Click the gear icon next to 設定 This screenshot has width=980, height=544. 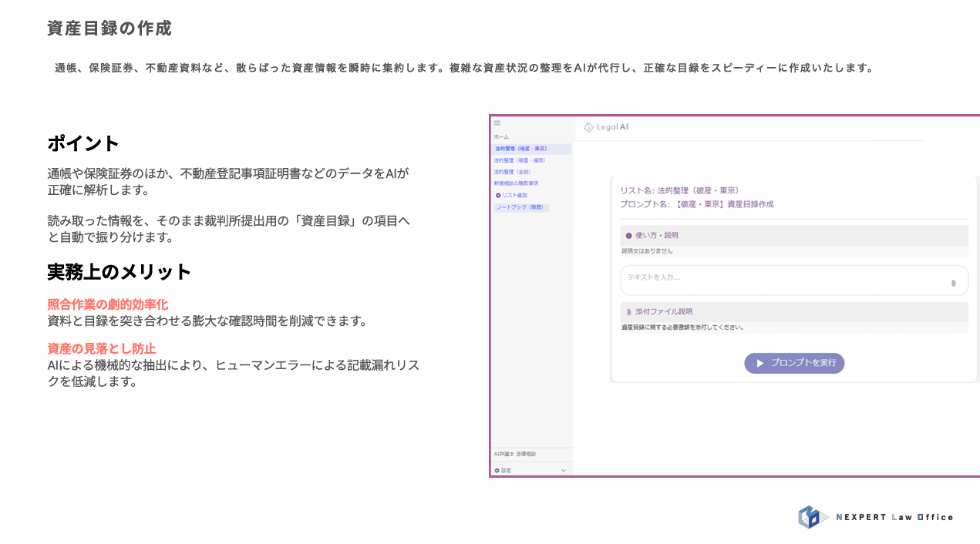[497, 468]
